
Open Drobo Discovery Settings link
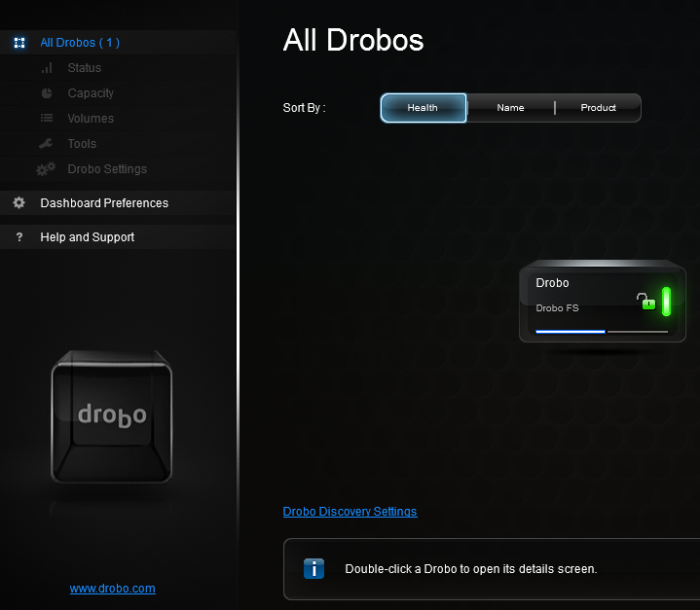click(x=350, y=512)
